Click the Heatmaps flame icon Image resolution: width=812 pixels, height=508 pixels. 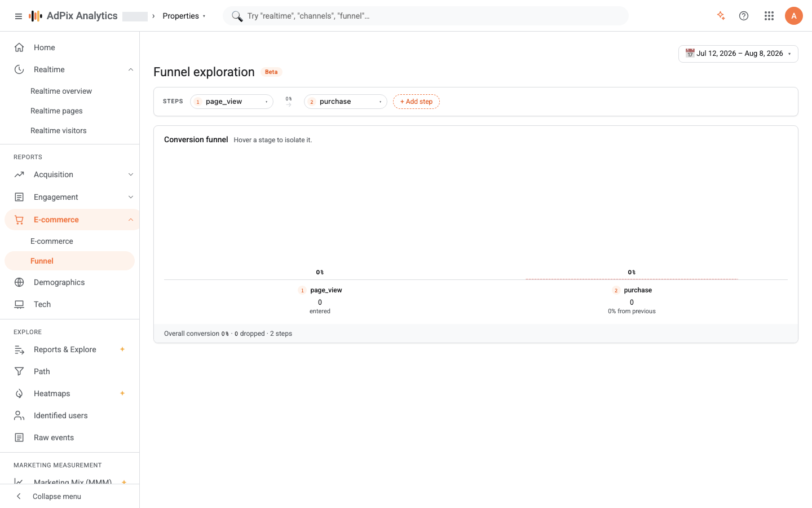point(19,393)
